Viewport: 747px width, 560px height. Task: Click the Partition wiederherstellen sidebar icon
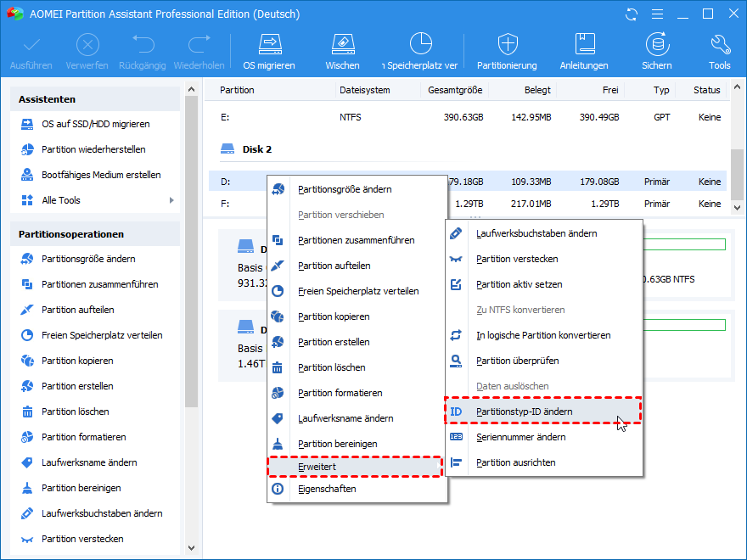27,149
